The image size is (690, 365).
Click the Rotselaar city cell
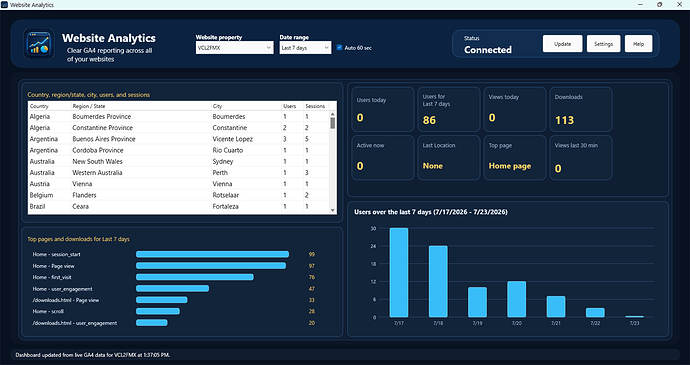[246, 195]
